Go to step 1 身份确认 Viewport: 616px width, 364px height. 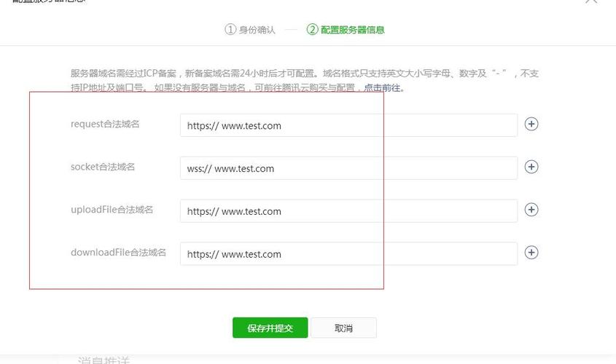(x=250, y=30)
